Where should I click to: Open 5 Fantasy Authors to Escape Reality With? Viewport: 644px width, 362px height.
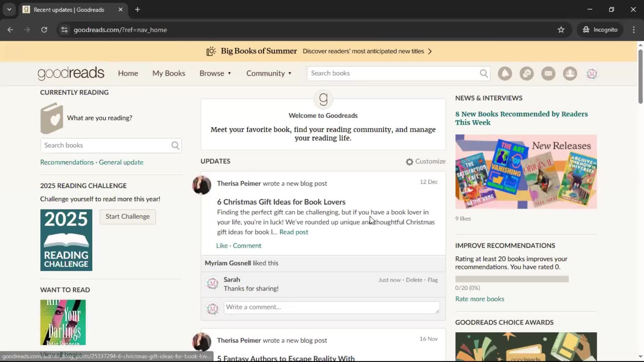click(x=286, y=358)
